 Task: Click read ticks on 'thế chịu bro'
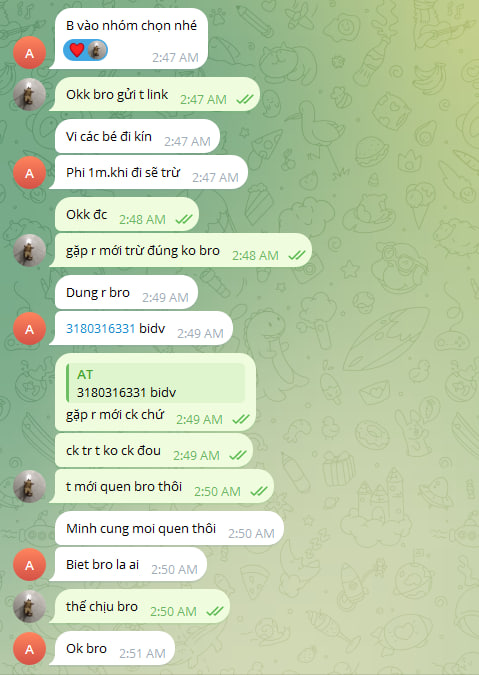coord(215,611)
